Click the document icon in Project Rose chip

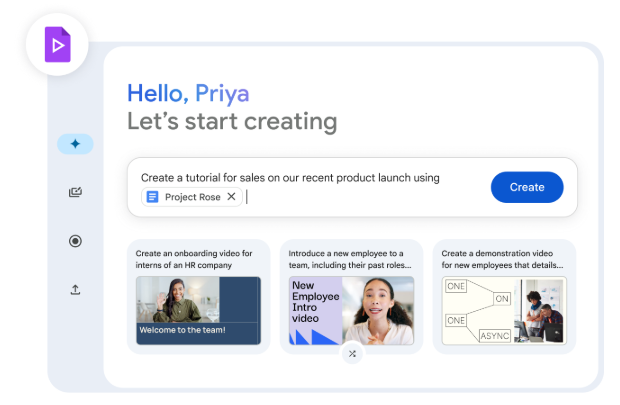[153, 197]
